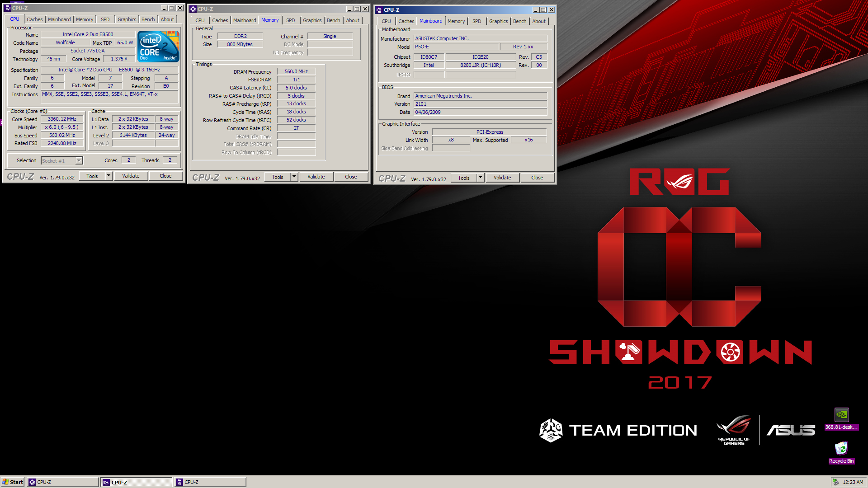868x488 pixels.
Task: Open Graphics tab in middle CPU-Z window
Action: coord(312,20)
